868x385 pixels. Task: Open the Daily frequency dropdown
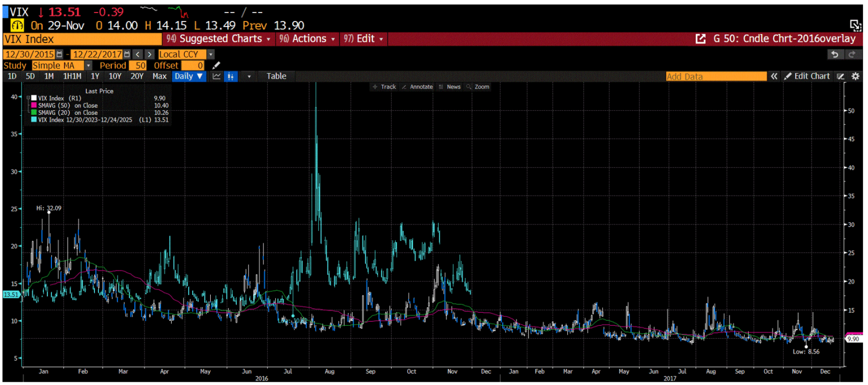[189, 76]
